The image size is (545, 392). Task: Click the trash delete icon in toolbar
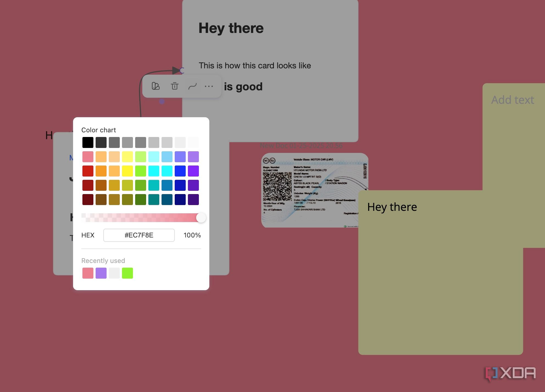coord(174,86)
